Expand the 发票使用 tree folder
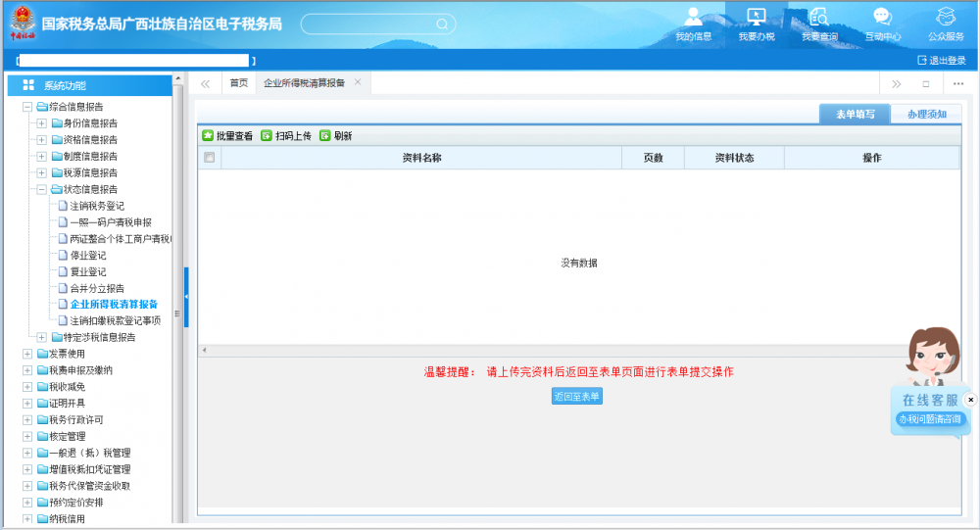The image size is (980, 530). tap(27, 354)
